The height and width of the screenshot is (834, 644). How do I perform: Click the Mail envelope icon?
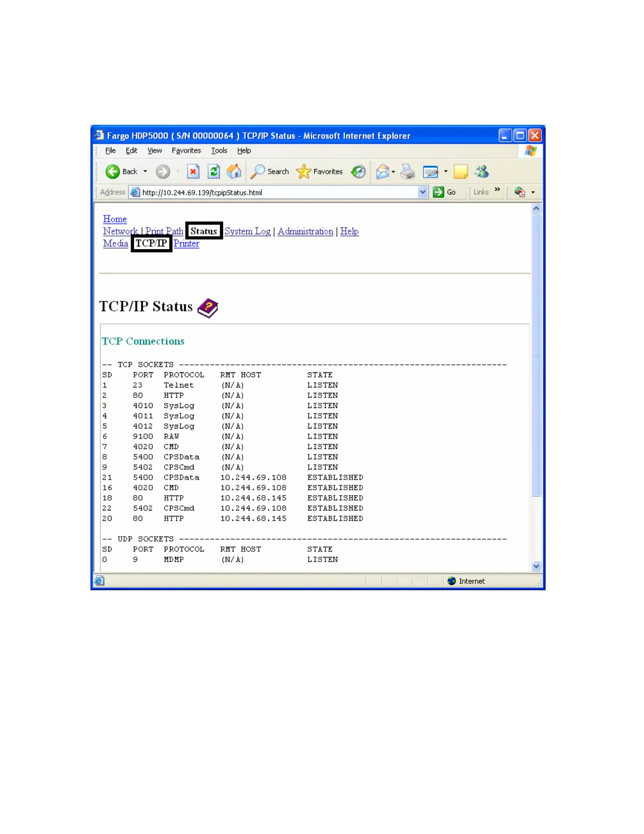383,172
